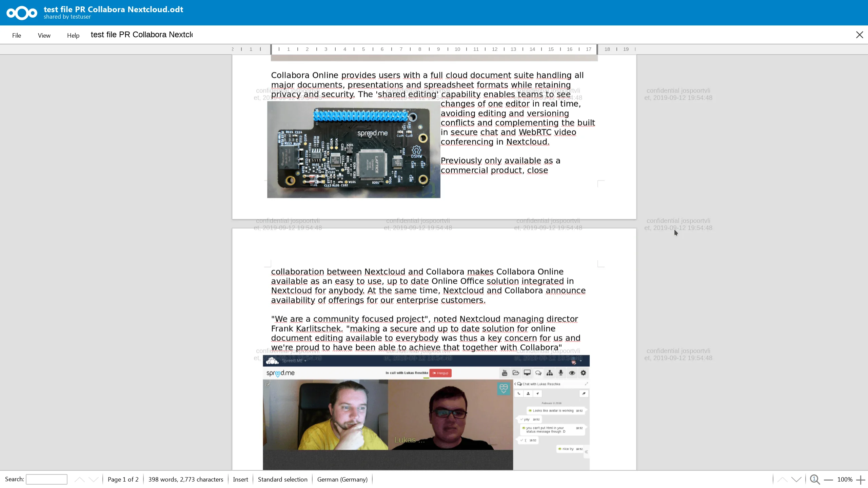868x488 pixels.
Task: Open the Help menu
Action: point(73,35)
